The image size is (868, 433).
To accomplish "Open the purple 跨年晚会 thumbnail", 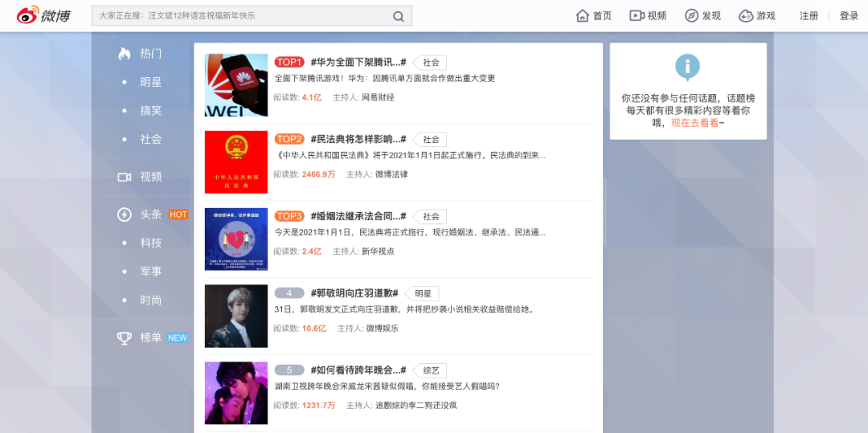I will tap(235, 393).
